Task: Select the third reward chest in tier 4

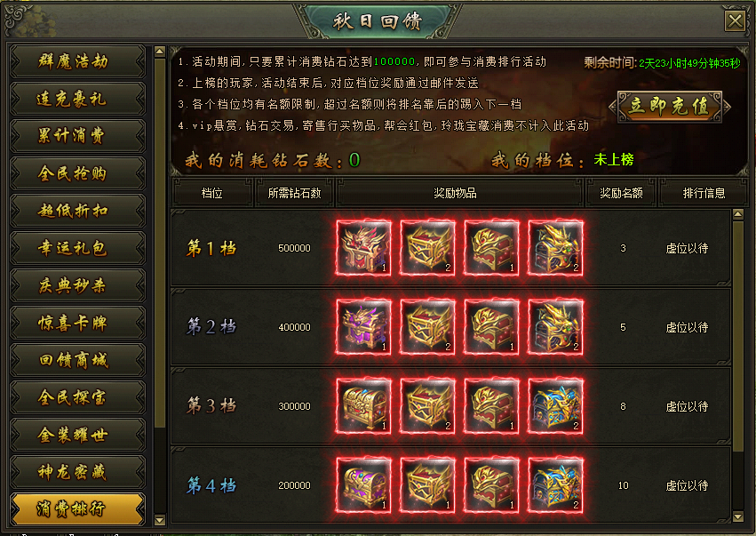Action: pos(491,485)
